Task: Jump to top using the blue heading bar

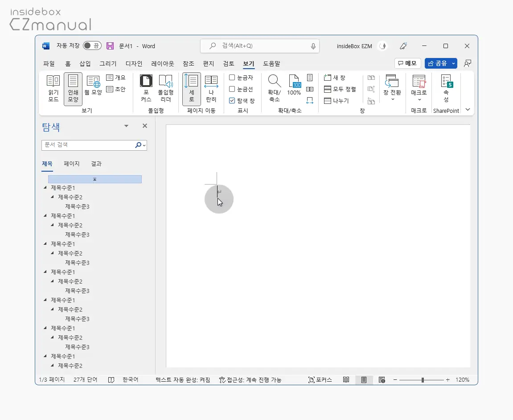Action: pos(95,179)
